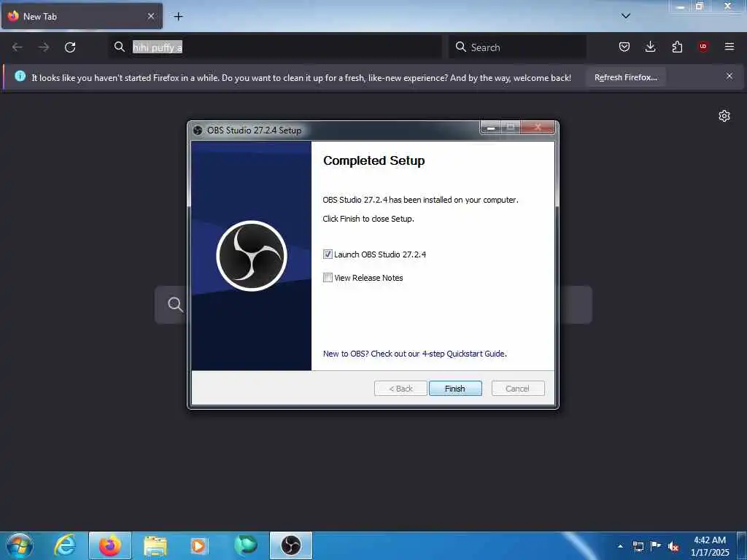Close the New Tab tab
The height and width of the screenshot is (560, 747).
150,16
